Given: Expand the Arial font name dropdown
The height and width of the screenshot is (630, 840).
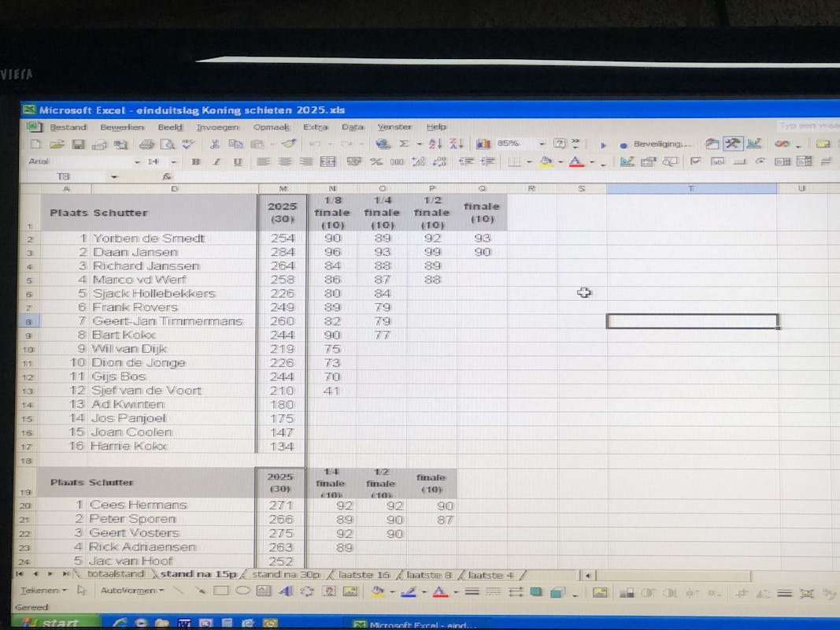Looking at the screenshot, I should tap(138, 162).
